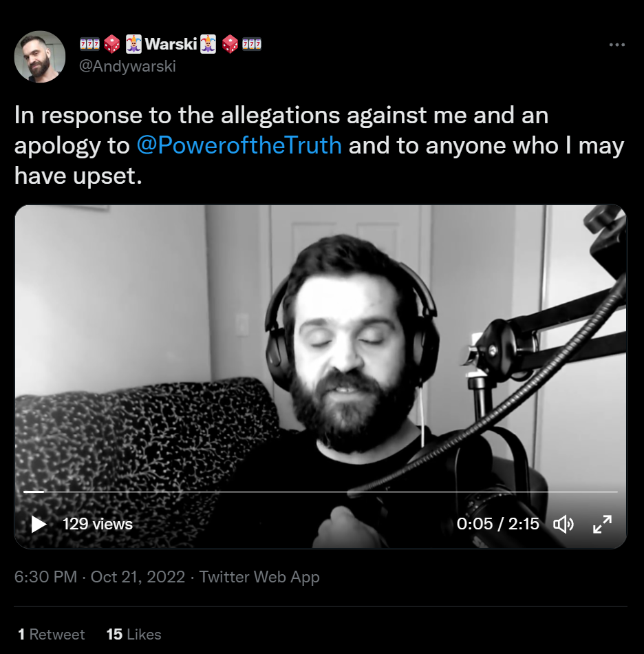
Task: Click the Twitter Web App source link
Action: (259, 577)
